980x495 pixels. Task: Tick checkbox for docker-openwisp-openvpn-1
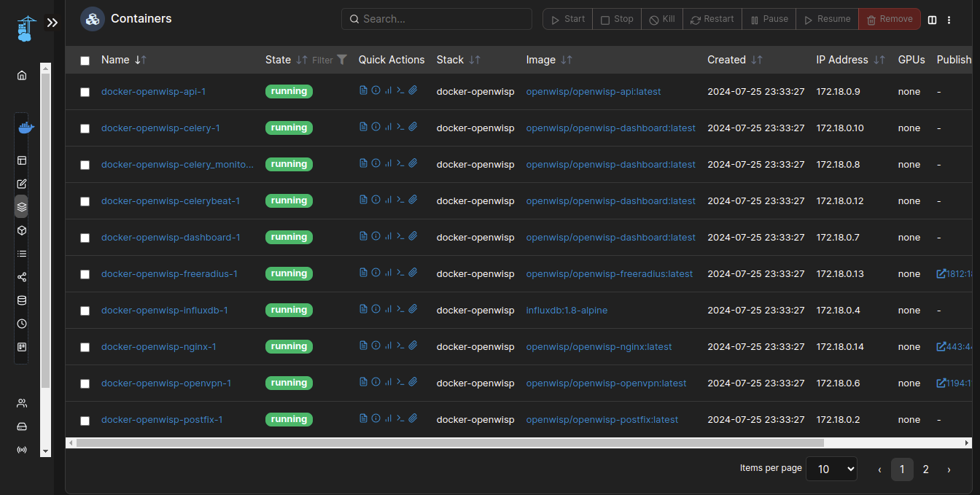pos(85,383)
